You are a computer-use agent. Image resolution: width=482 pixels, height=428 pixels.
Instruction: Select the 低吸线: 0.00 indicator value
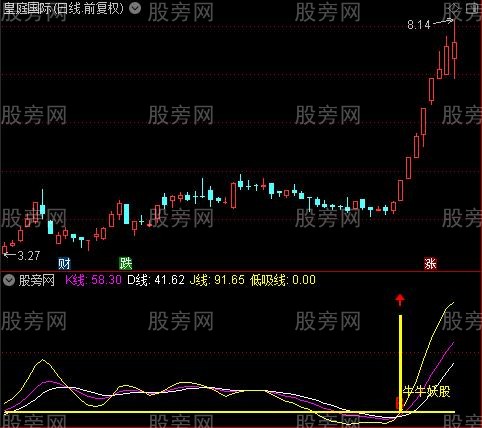pos(283,280)
